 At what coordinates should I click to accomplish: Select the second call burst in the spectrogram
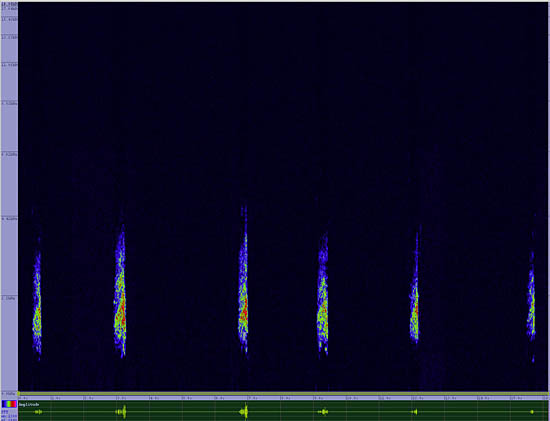120,292
